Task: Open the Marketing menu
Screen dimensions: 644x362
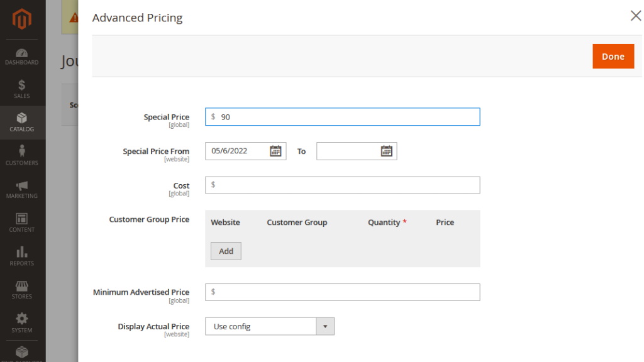Action: 22,189
